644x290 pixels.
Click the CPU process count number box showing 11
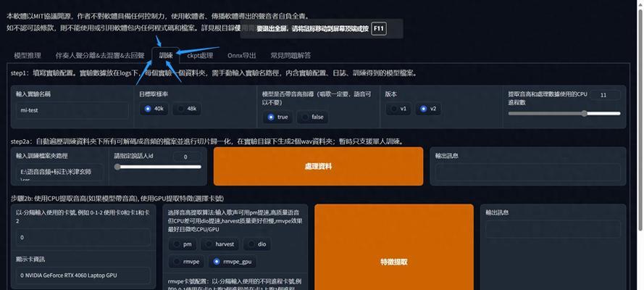pyautogui.click(x=606, y=95)
